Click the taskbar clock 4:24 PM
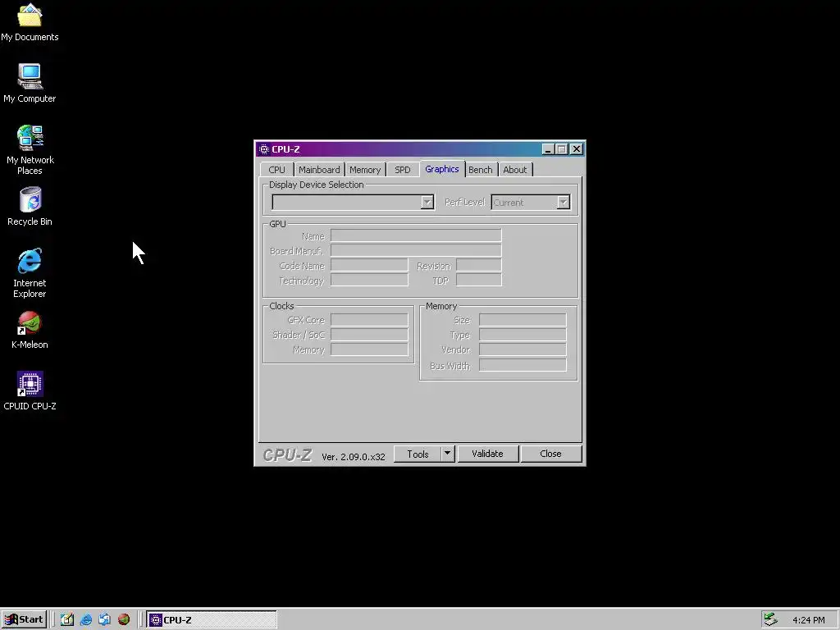Screen dimensions: 840x630 [x=808, y=620]
